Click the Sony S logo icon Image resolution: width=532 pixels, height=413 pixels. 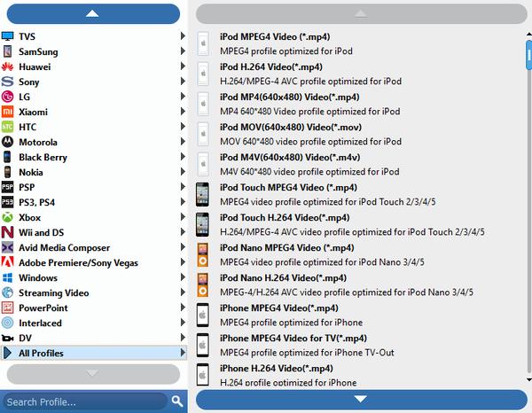pyautogui.click(x=7, y=82)
